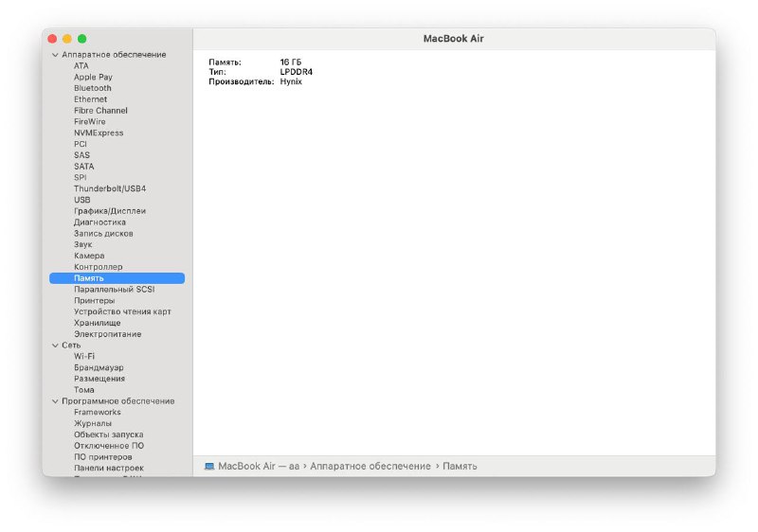This screenshot has width=758, height=532.
Task: Select Fibre Channel entry
Action: tap(100, 110)
